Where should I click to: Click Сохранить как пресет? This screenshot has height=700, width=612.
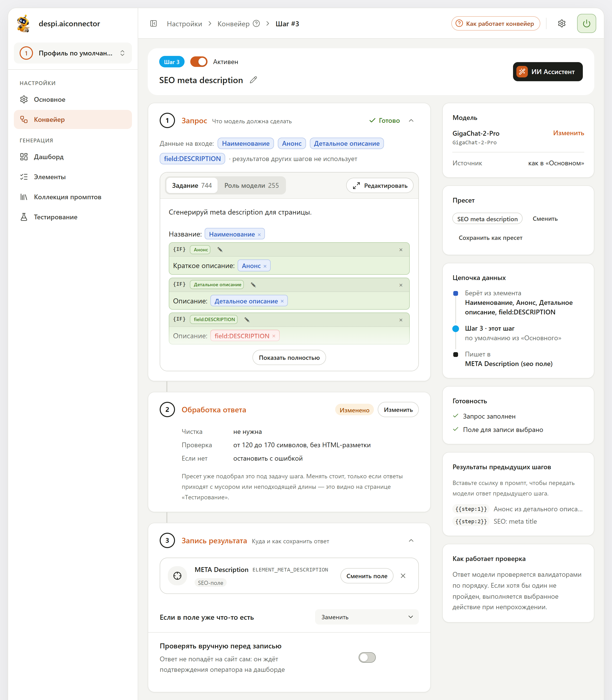[x=490, y=238]
